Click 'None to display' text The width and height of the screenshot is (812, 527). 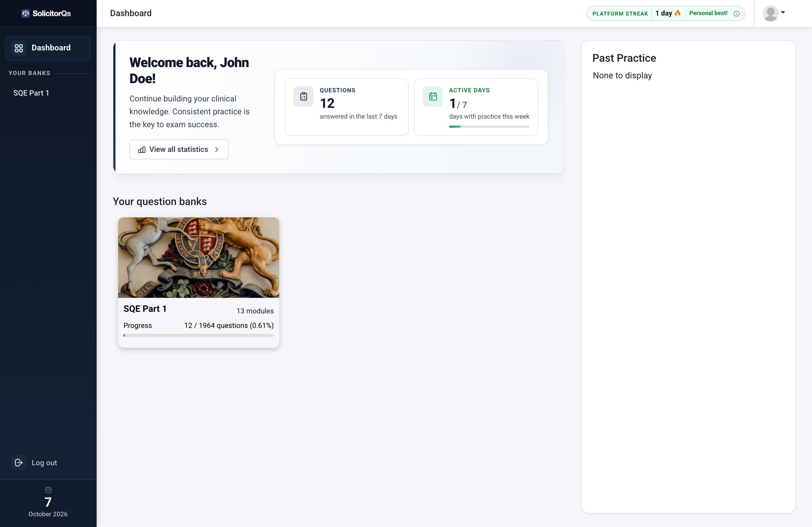pos(622,75)
